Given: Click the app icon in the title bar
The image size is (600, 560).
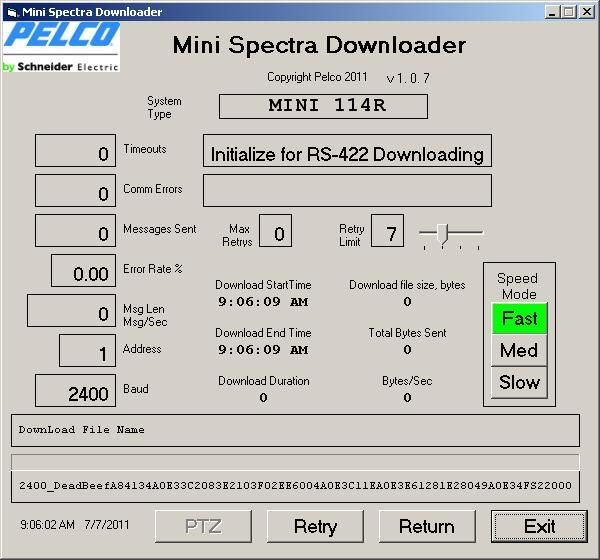Looking at the screenshot, I should (12, 12).
